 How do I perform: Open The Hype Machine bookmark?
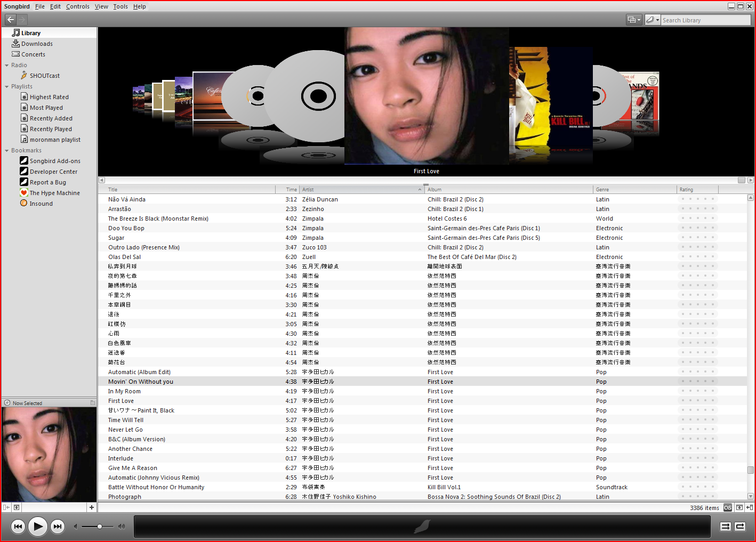(x=54, y=193)
